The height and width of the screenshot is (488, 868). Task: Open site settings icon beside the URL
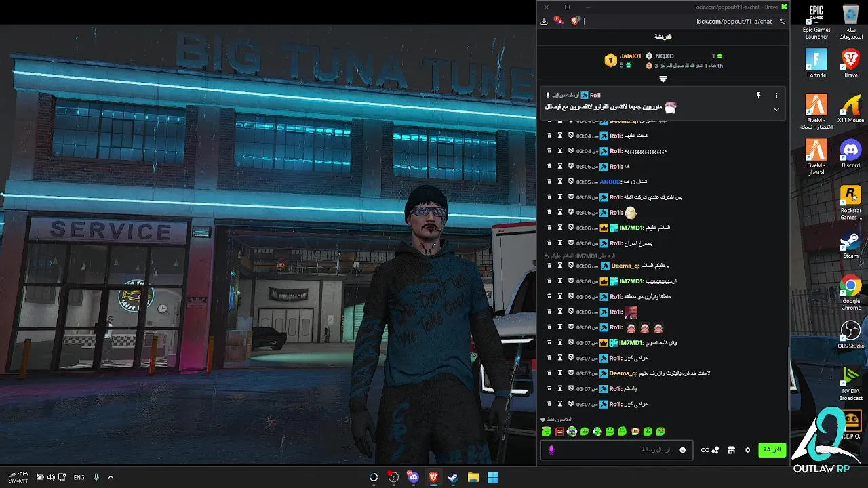(782, 21)
